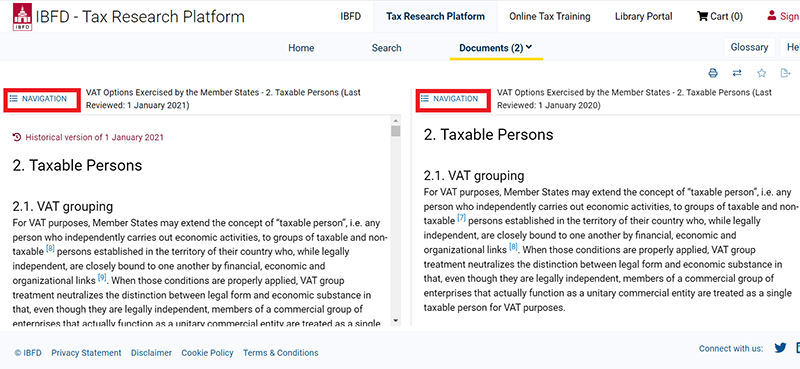The width and height of the screenshot is (800, 369).
Task: Open the Twitter social link
Action: (780, 348)
